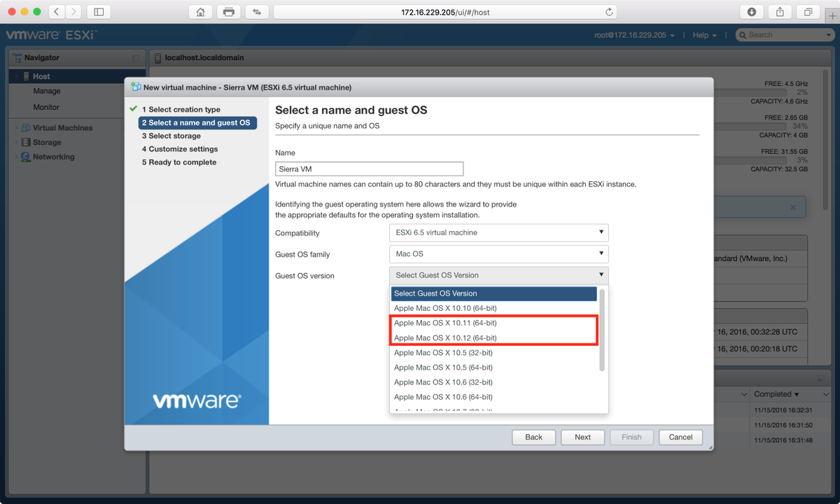Click the Name field containing Sierra VM

370,169
